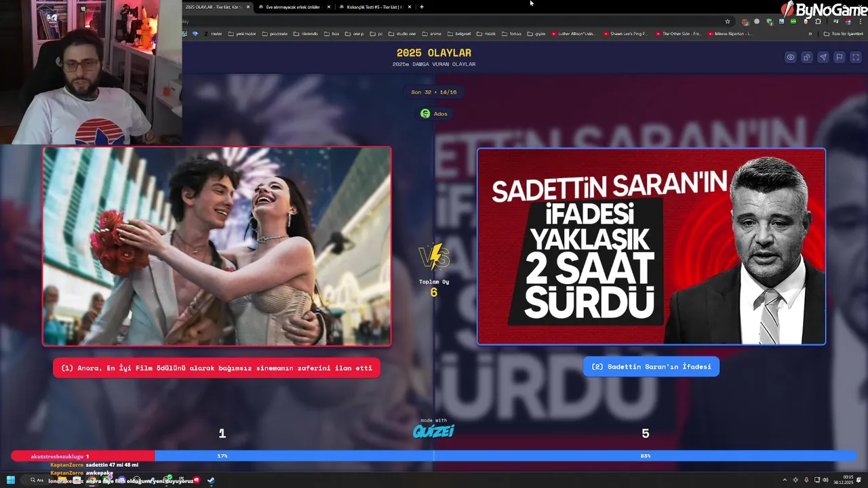The height and width of the screenshot is (488, 868).
Task: Close the 2025 OLAYLAR tab
Action: tap(248, 7)
